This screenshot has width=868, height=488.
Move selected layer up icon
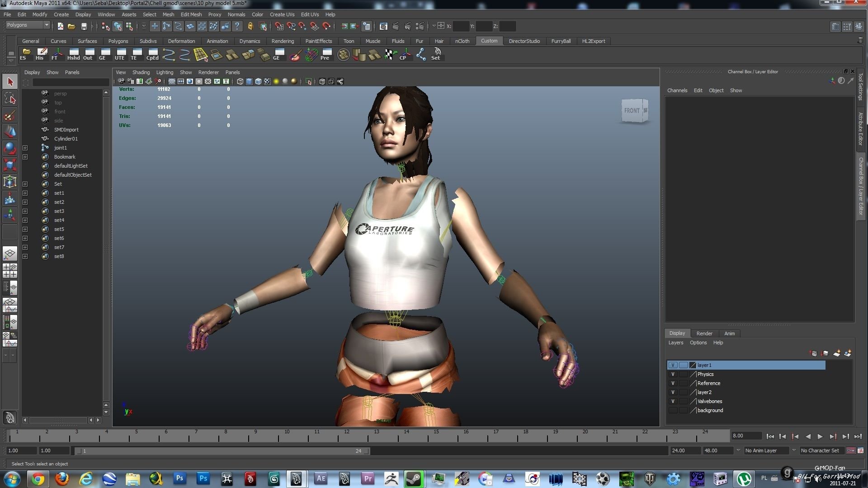tap(813, 353)
